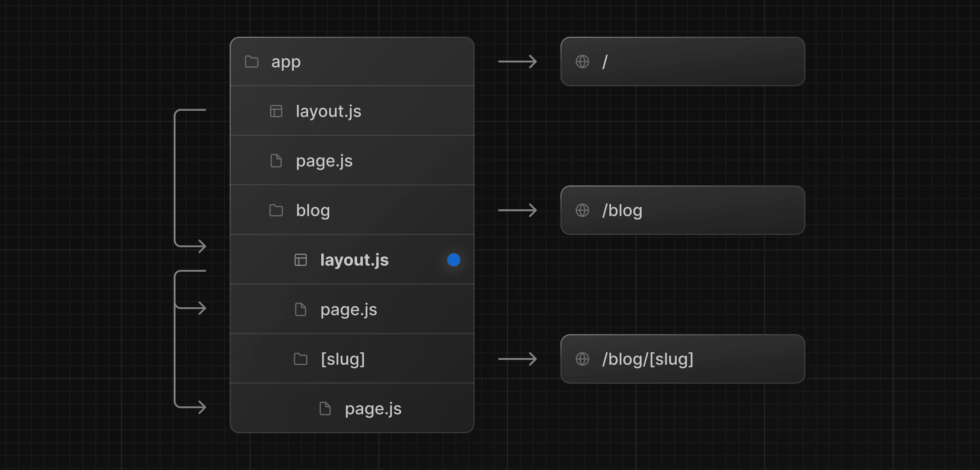
Task: Open the /blog route box
Action: tap(683, 210)
